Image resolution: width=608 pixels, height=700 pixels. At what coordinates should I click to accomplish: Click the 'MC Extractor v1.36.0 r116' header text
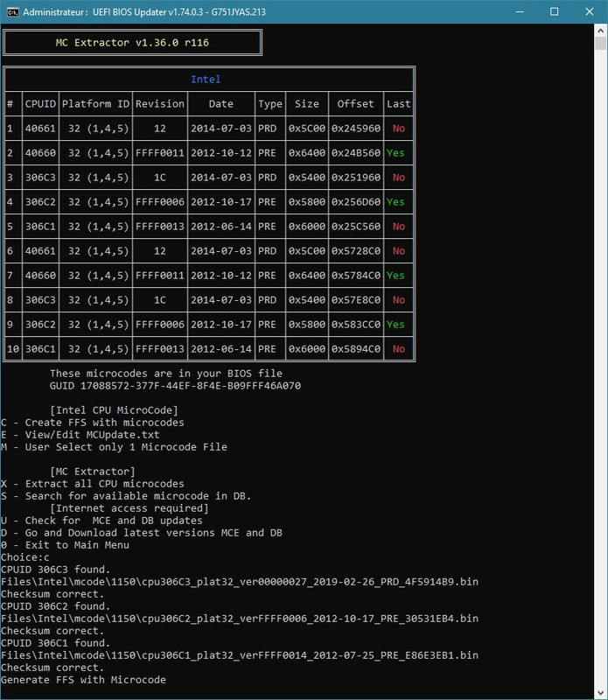[x=132, y=43]
